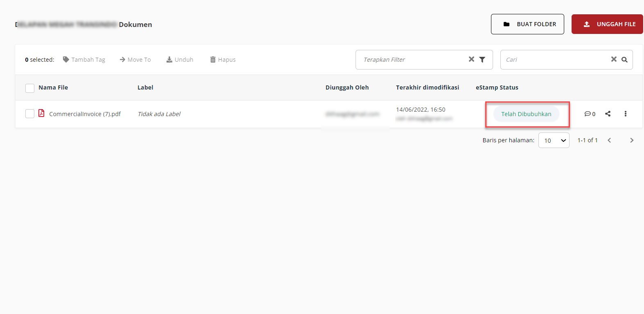The height and width of the screenshot is (314, 644).
Task: Click the 14/06/2022, 16:50 modified date
Action: coord(421,110)
